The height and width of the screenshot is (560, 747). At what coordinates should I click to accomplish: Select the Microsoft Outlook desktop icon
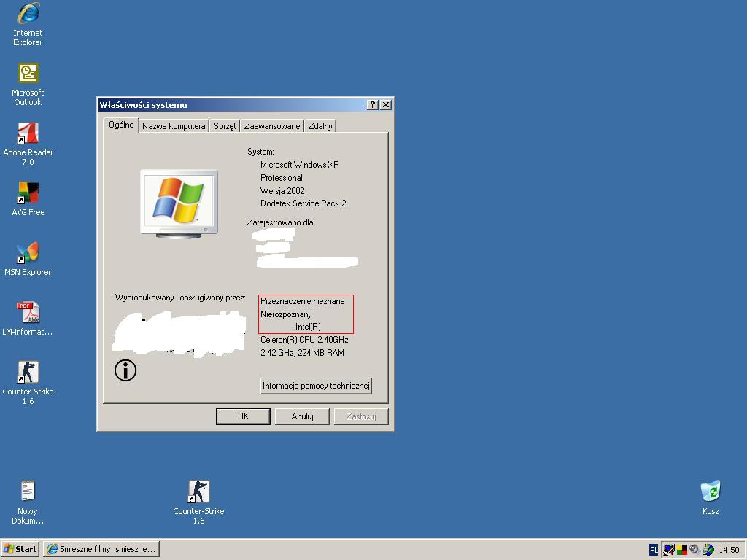click(x=28, y=85)
